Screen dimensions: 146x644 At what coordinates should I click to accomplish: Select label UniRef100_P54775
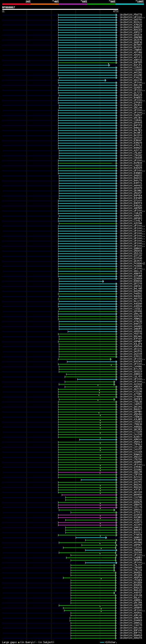pos(131,334)
